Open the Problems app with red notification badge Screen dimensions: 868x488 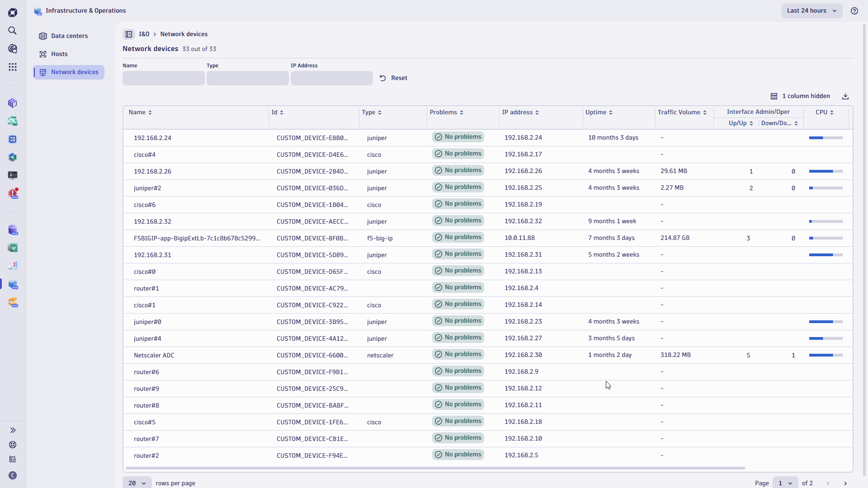13,193
